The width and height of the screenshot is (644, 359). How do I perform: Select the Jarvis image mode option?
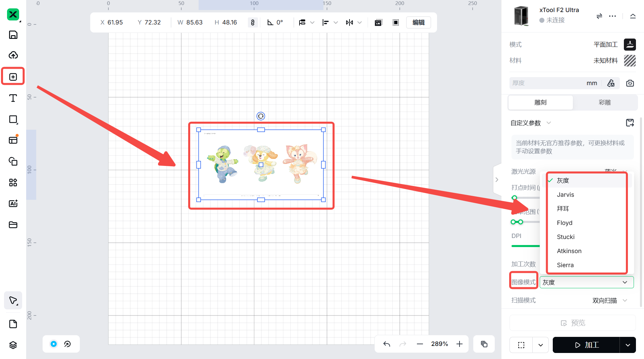[x=566, y=195]
